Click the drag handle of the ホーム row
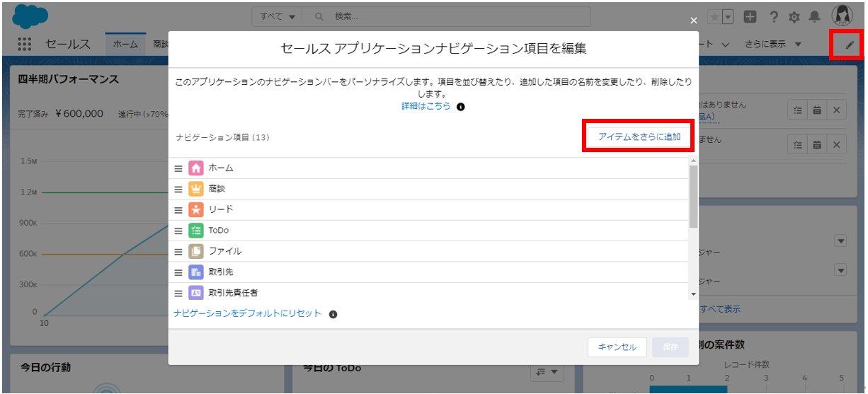 (x=178, y=168)
